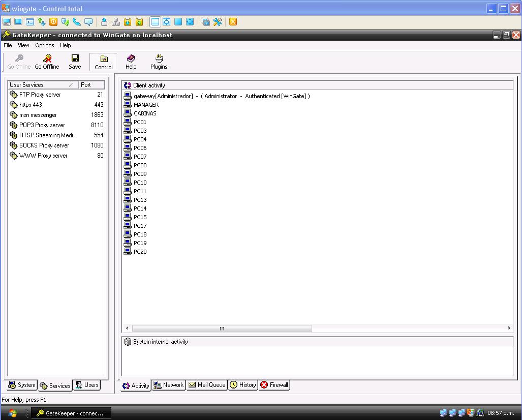
Task: Select FTP Proxy server service
Action: click(56, 95)
